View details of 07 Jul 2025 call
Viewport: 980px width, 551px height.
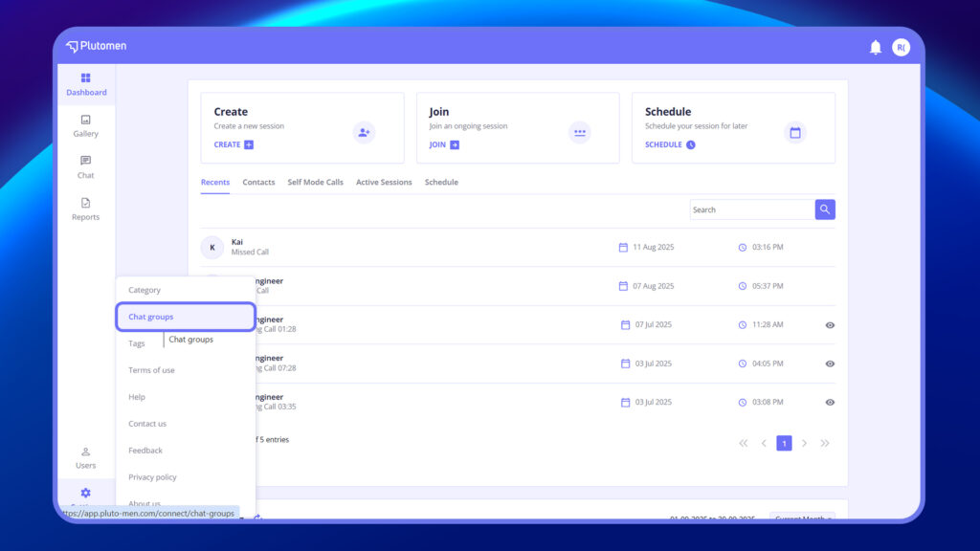tap(830, 325)
